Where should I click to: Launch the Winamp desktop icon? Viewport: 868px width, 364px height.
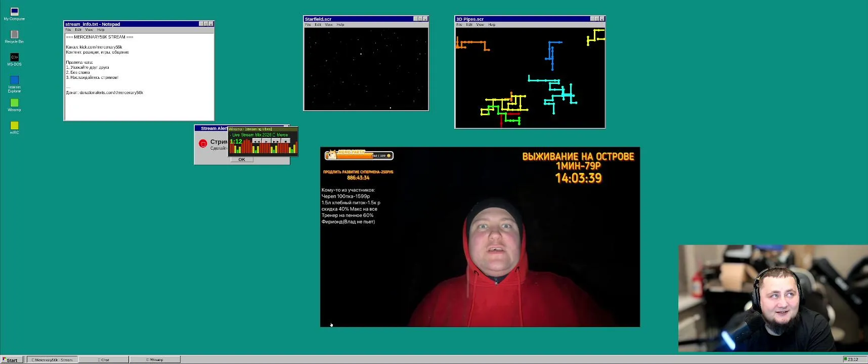[14, 105]
